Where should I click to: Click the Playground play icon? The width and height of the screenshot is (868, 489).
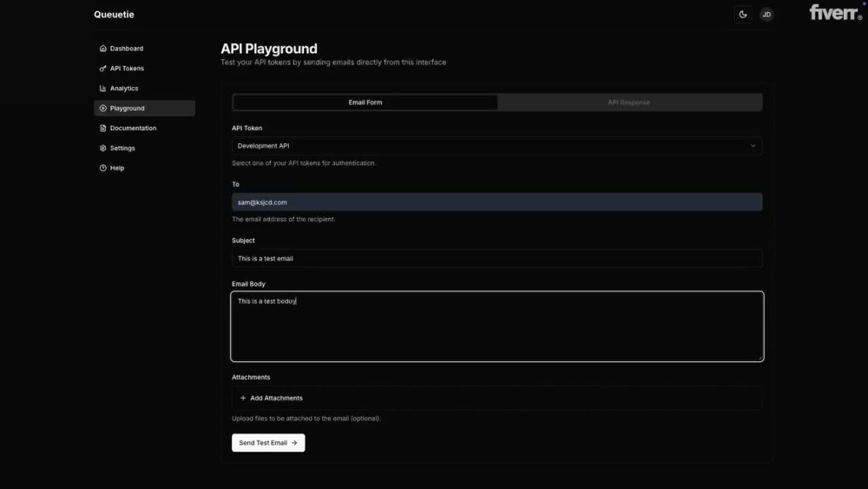(x=103, y=109)
